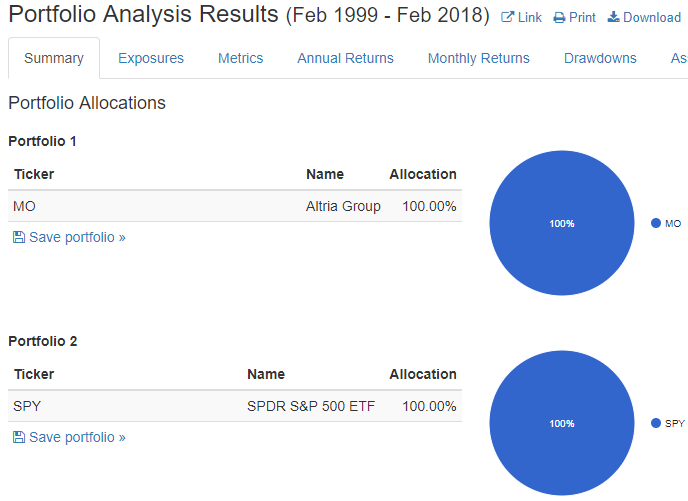
Task: Click the Download icon
Action: 613,18
